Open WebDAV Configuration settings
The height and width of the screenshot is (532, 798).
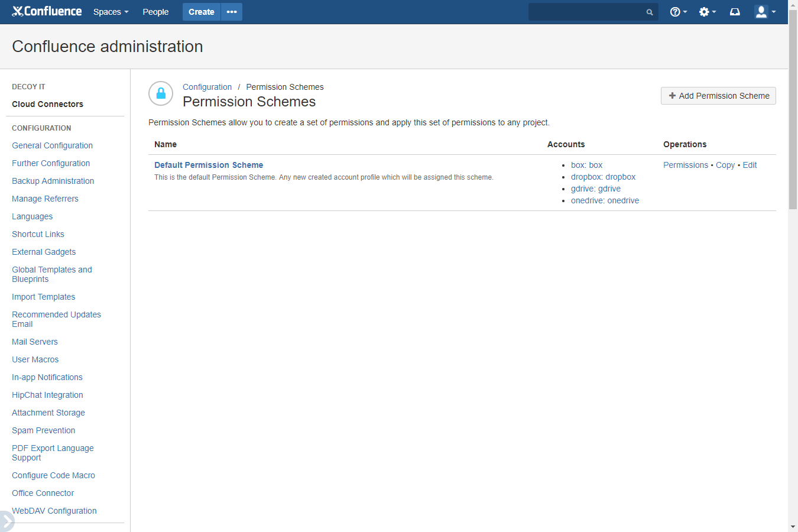pyautogui.click(x=54, y=511)
